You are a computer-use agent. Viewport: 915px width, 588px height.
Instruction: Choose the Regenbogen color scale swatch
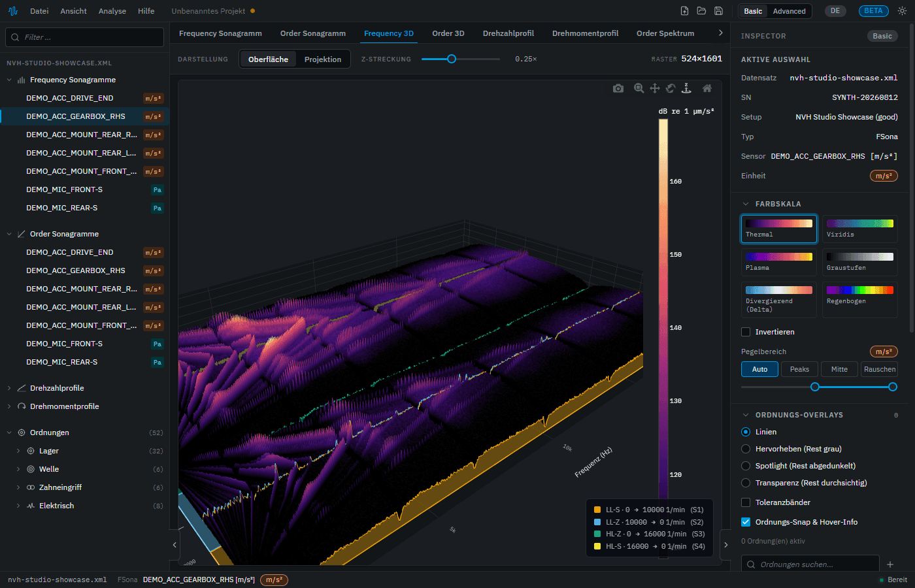coord(859,299)
